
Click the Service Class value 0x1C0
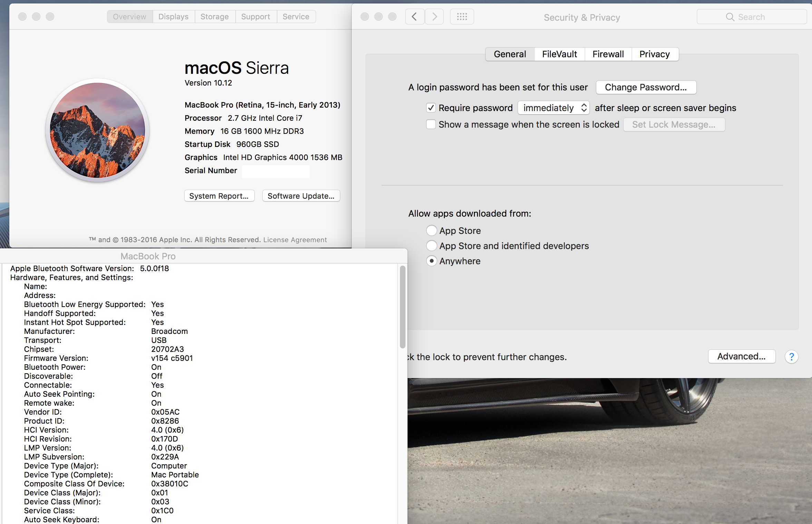point(162,511)
